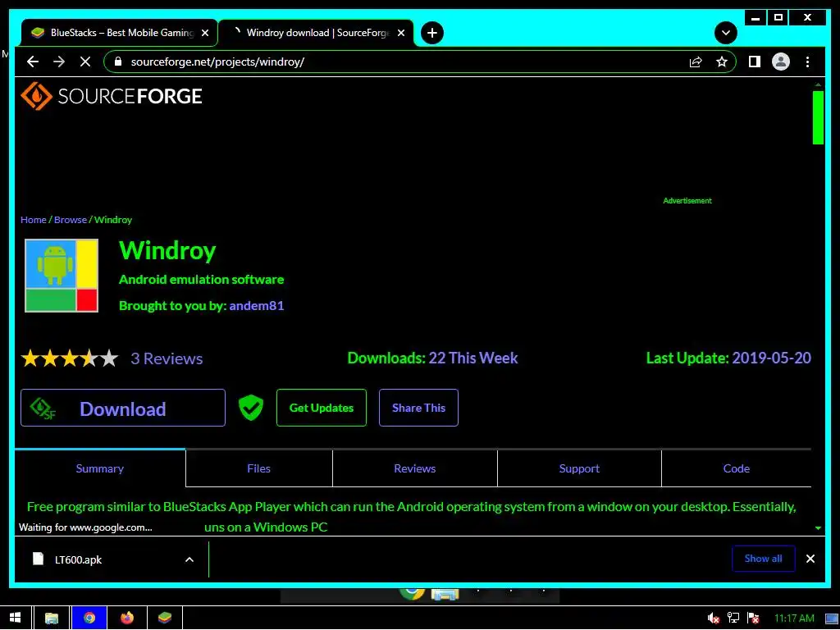This screenshot has height=630, width=840.
Task: Open the Summary tab
Action: (x=99, y=468)
